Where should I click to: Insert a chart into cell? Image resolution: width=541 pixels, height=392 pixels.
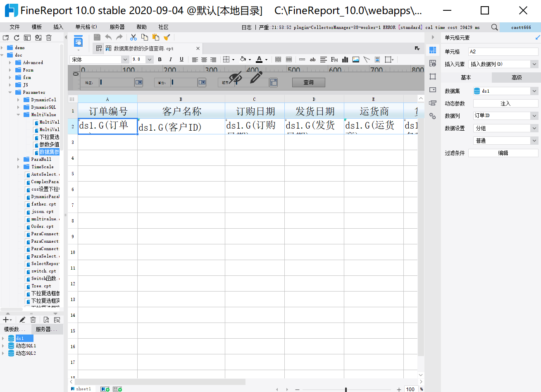point(345,60)
